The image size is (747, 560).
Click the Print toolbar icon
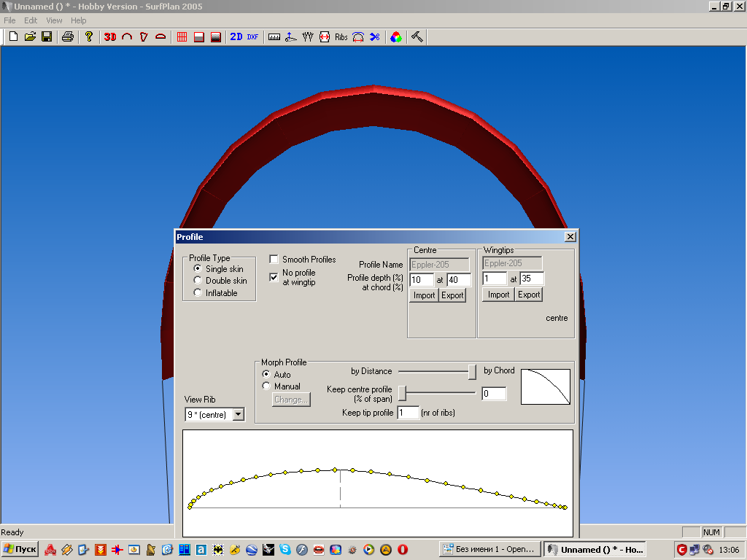click(x=67, y=36)
